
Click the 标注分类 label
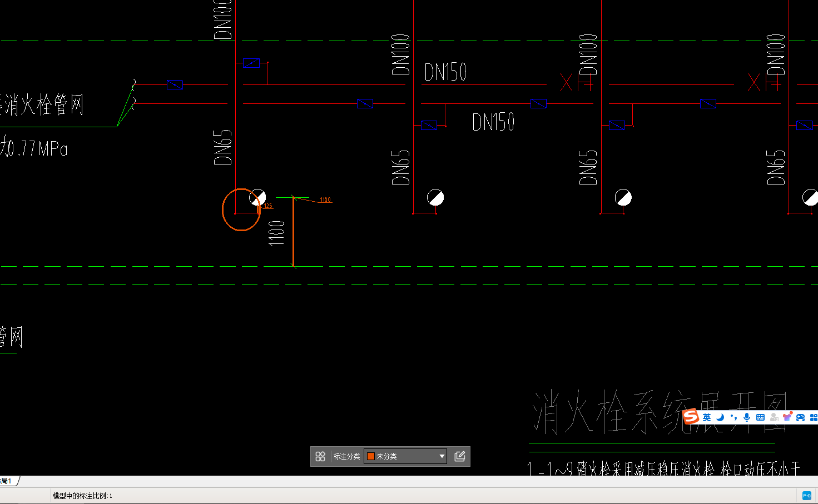click(x=346, y=456)
